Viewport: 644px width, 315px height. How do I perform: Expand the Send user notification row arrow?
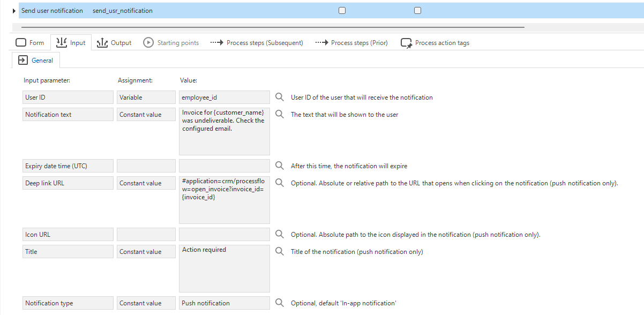click(14, 11)
